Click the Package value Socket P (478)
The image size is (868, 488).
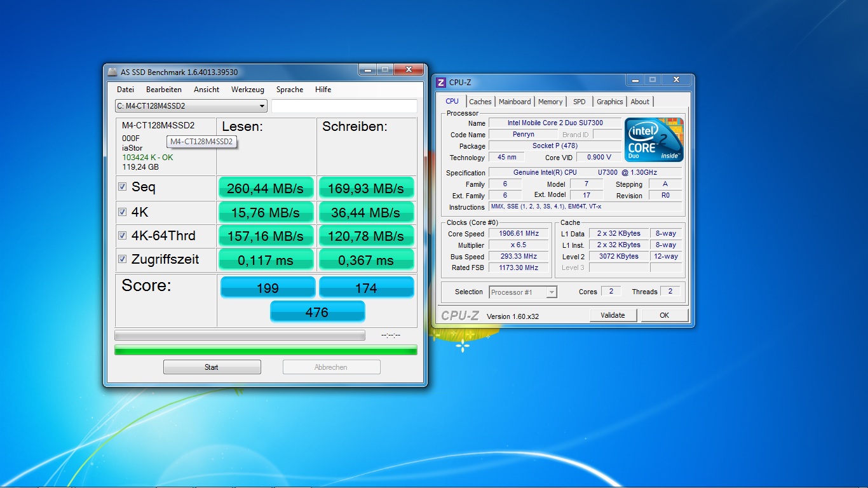coord(555,146)
